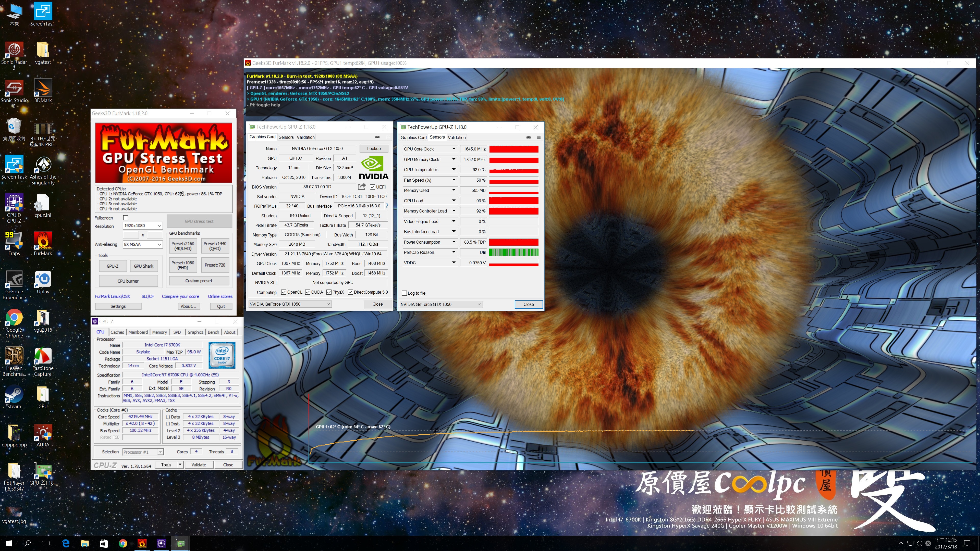The height and width of the screenshot is (551, 980).
Task: Click the GPU Load red sensor graph
Action: tap(513, 201)
